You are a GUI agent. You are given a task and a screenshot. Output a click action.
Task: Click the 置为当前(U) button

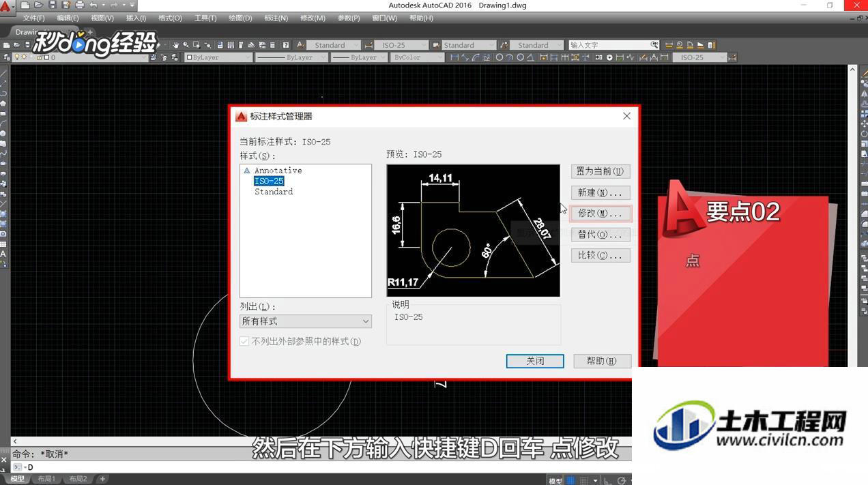pos(600,171)
